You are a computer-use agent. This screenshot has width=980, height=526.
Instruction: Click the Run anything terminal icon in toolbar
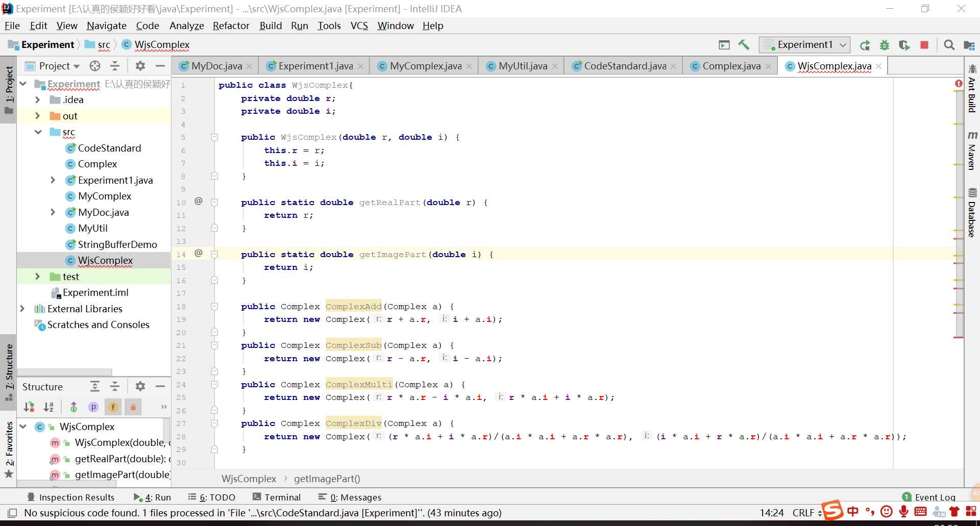(724, 45)
